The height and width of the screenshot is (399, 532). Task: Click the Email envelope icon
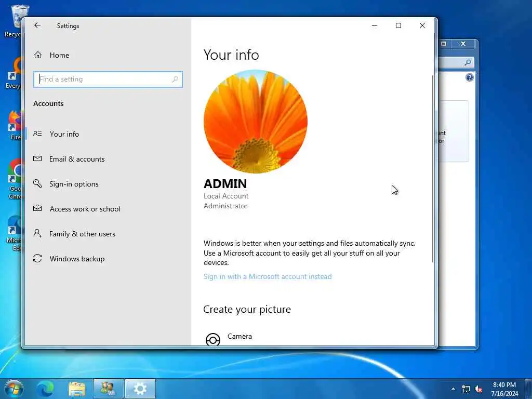click(x=37, y=158)
